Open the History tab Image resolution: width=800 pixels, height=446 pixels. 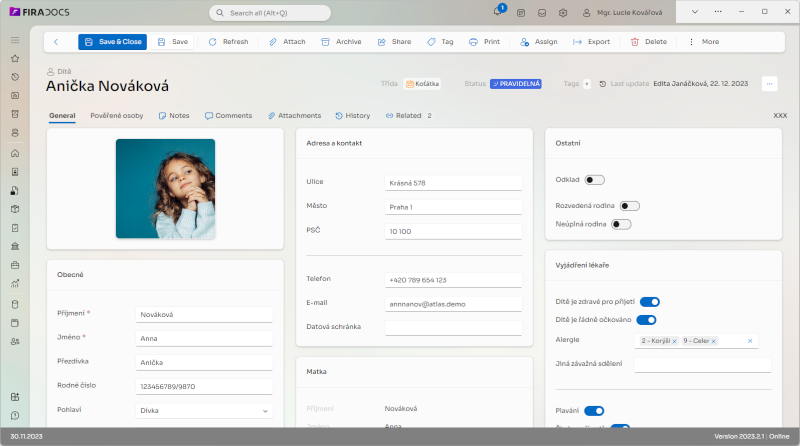[353, 116]
